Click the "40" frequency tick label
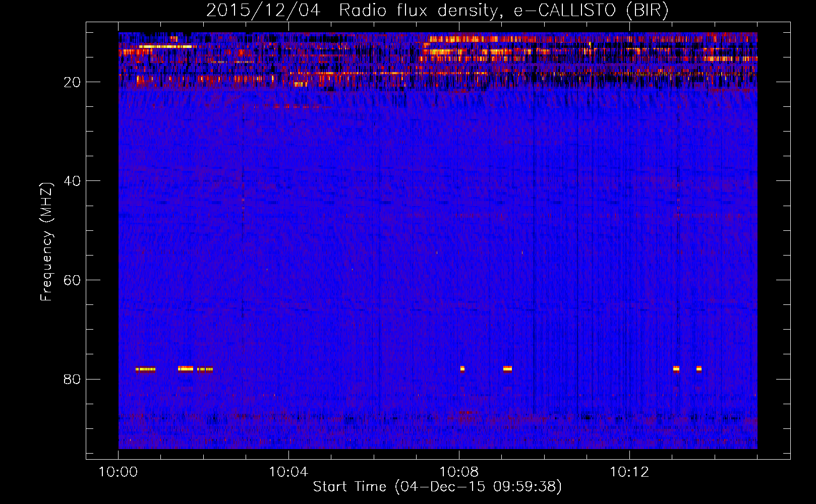 [72, 181]
